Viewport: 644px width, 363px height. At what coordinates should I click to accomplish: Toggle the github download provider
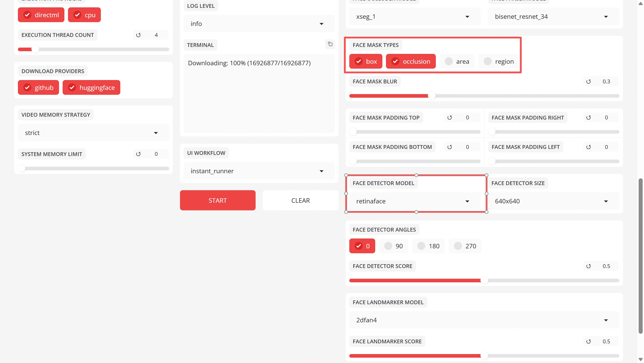click(x=38, y=87)
